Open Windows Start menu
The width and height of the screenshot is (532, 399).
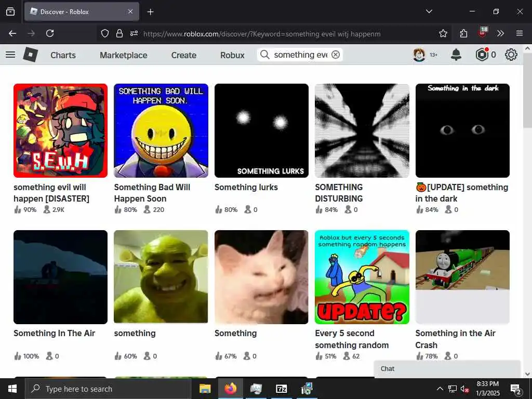[12, 389]
